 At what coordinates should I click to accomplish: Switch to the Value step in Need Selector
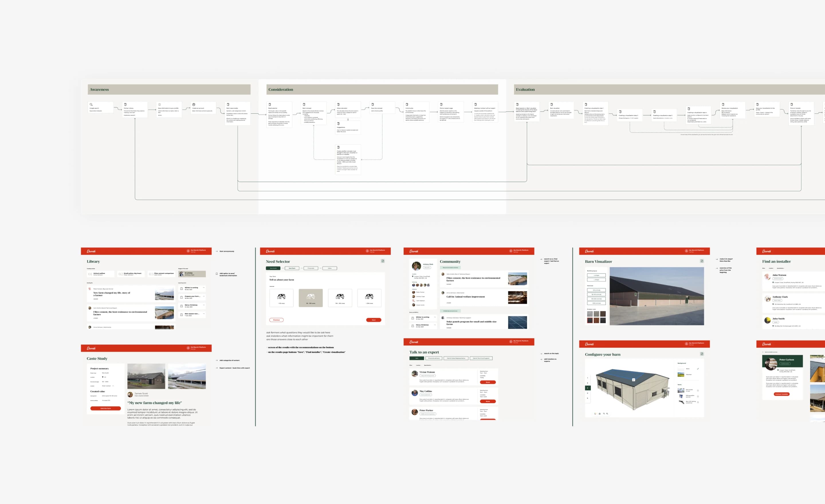330,268
